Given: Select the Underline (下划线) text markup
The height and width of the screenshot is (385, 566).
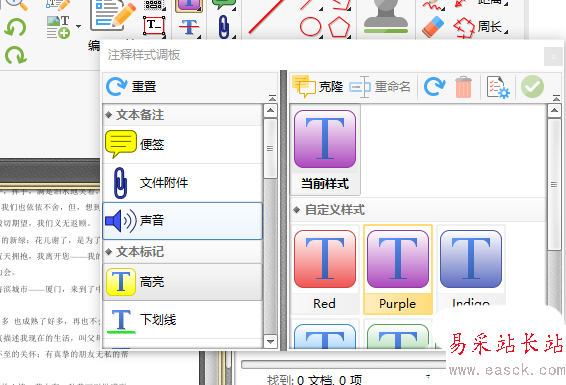Looking at the screenshot, I should click(183, 320).
